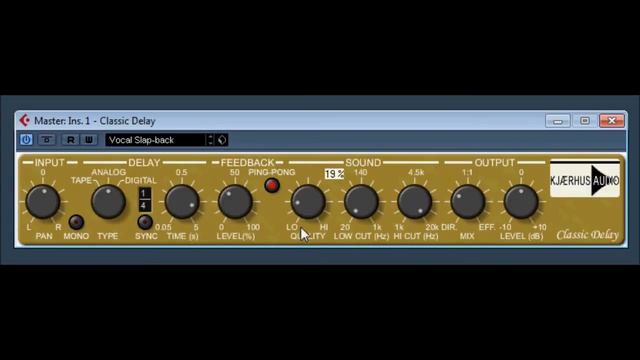The image size is (640, 360).
Task: Click the 19 % quality value tooltip
Action: pos(334,174)
